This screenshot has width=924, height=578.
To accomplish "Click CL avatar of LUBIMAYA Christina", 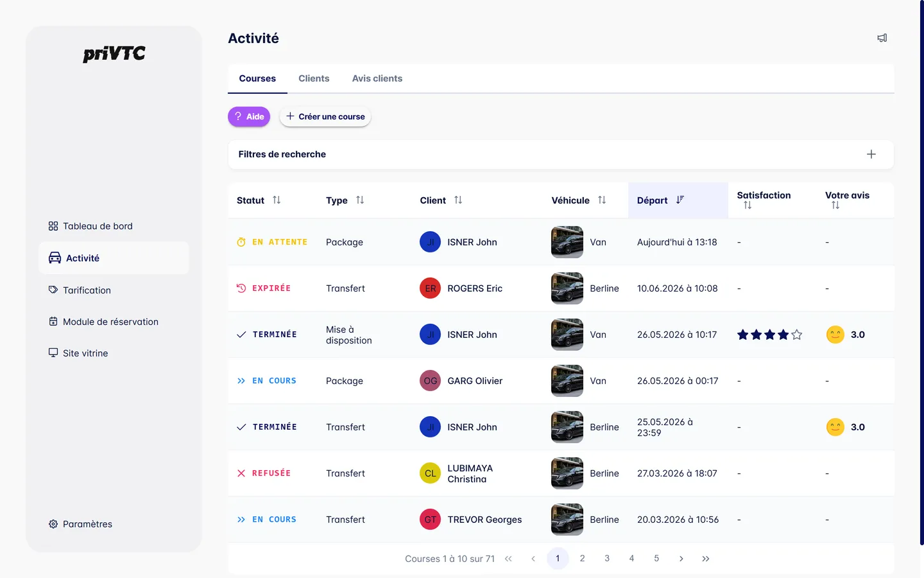I will pos(430,473).
